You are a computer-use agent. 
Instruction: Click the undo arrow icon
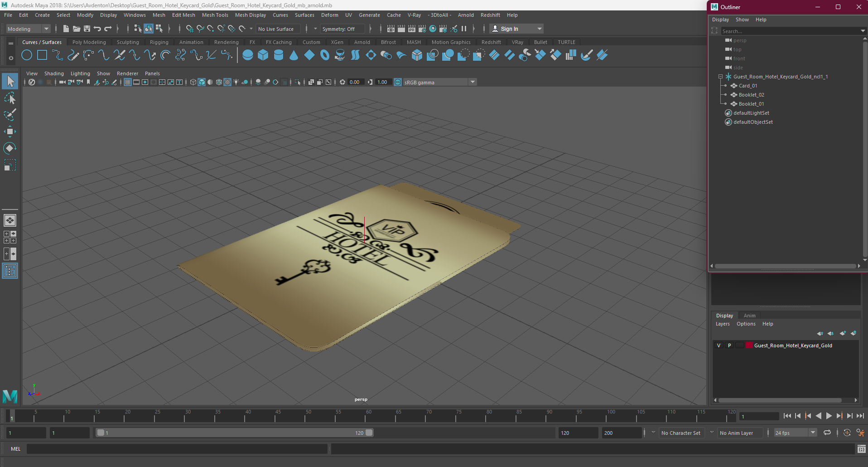click(97, 29)
